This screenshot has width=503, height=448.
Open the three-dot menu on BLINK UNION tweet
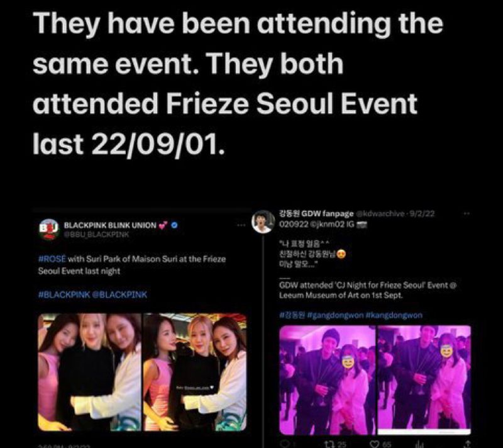(241, 225)
